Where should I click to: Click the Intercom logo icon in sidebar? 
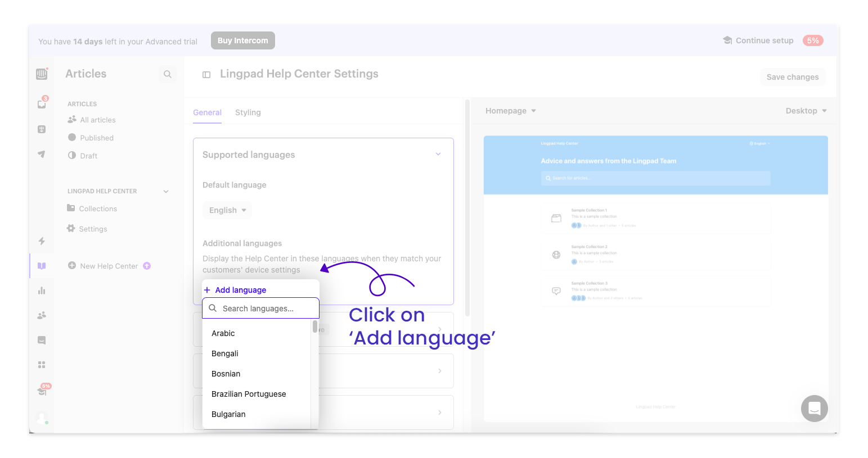(x=42, y=74)
